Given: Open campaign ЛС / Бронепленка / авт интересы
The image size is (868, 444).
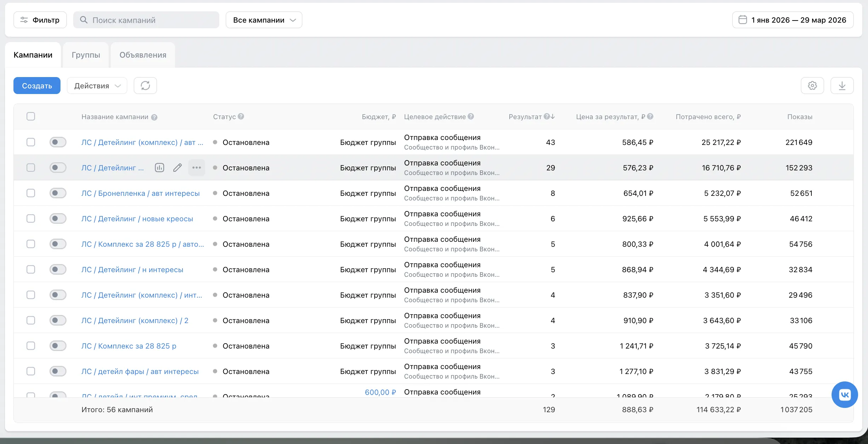Looking at the screenshot, I should [140, 193].
